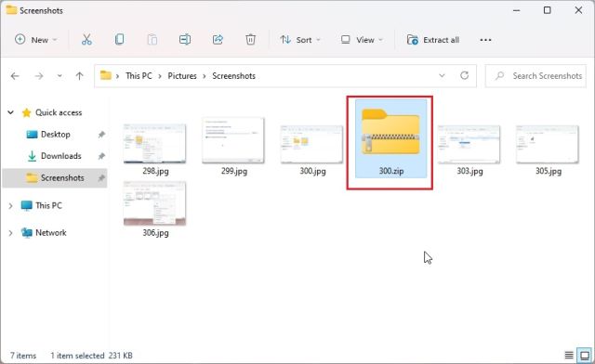Click This PC in the breadcrumb path
595x364 pixels.
[x=139, y=76]
